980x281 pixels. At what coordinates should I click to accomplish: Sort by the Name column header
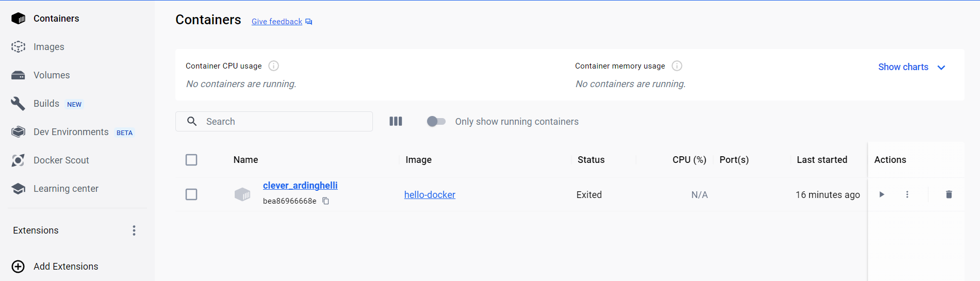(246, 160)
